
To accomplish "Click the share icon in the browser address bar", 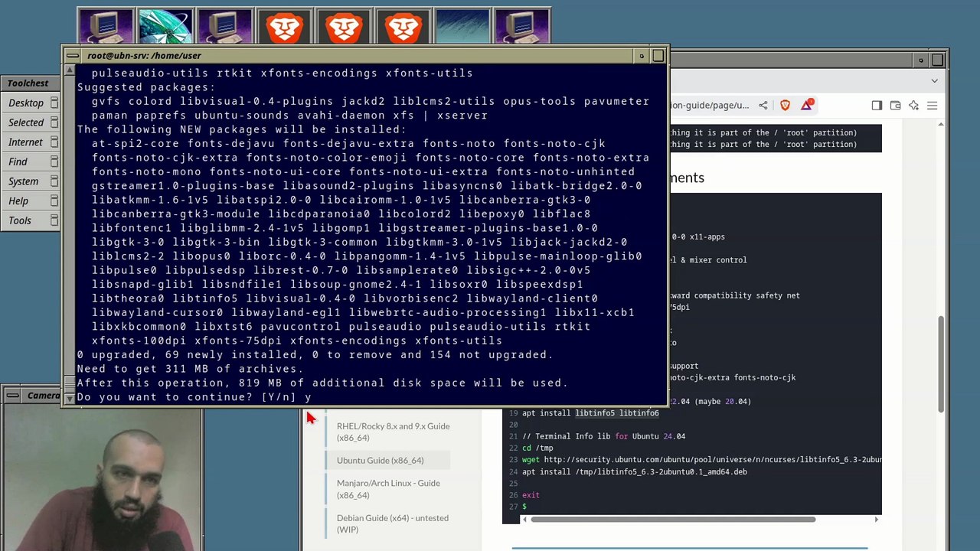I will click(763, 105).
